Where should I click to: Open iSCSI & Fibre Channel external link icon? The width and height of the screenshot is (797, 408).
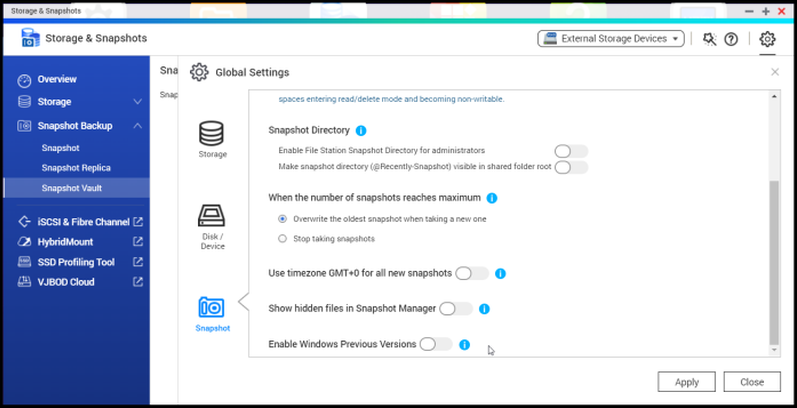138,222
